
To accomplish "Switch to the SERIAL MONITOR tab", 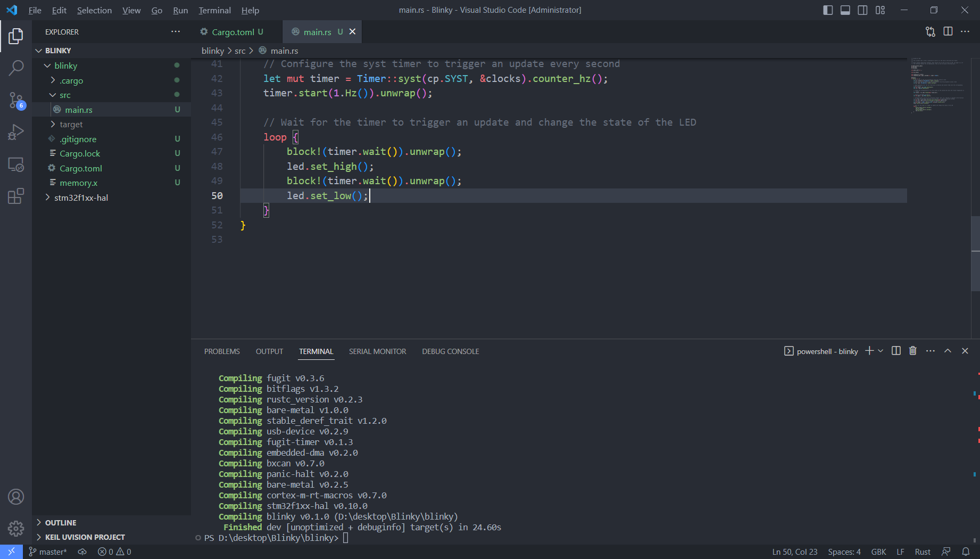I will point(378,351).
